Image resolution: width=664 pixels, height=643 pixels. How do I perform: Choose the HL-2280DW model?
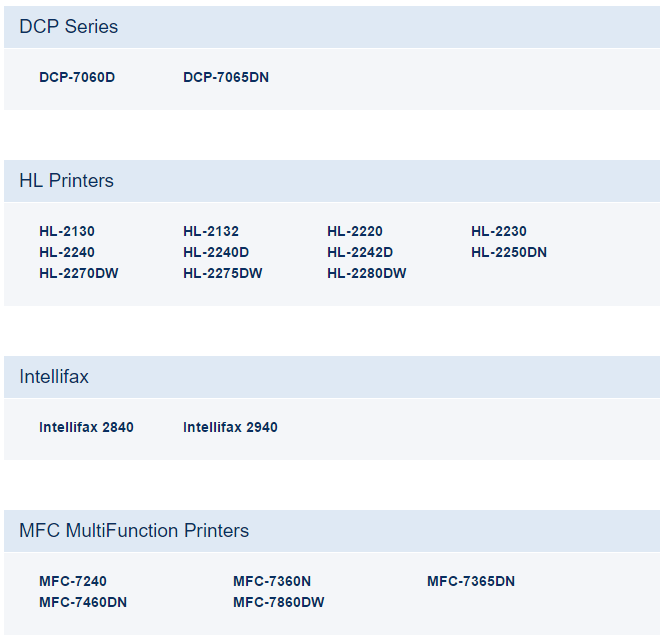367,273
